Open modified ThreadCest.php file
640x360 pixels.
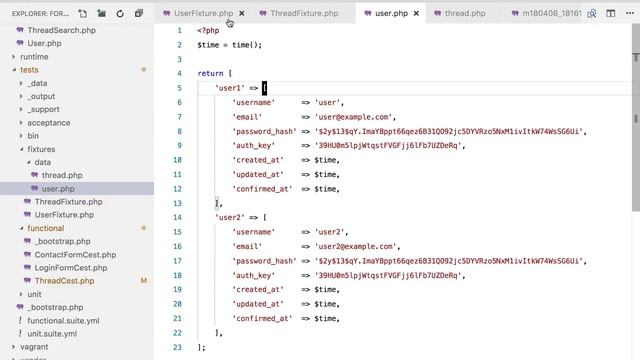click(64, 281)
